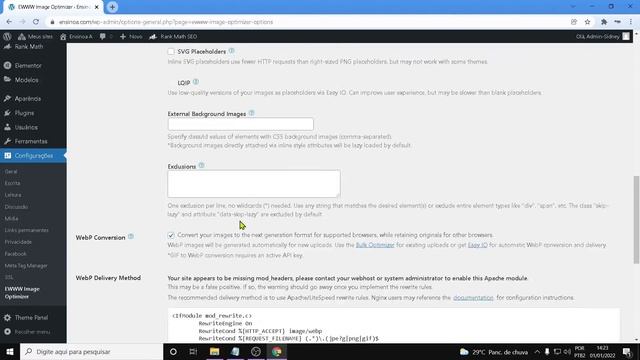This screenshot has height=360, width=640.
Task: Show hidden system tray icons
Action: click(537, 351)
